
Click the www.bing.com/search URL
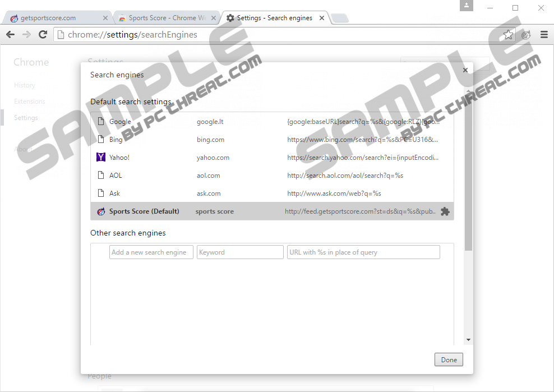tap(363, 140)
